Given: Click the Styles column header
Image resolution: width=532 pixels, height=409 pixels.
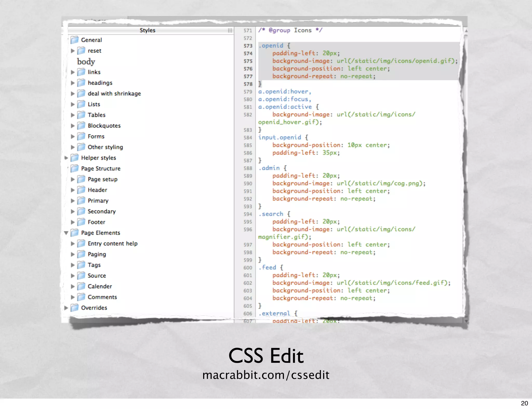Looking at the screenshot, I should click(147, 30).
